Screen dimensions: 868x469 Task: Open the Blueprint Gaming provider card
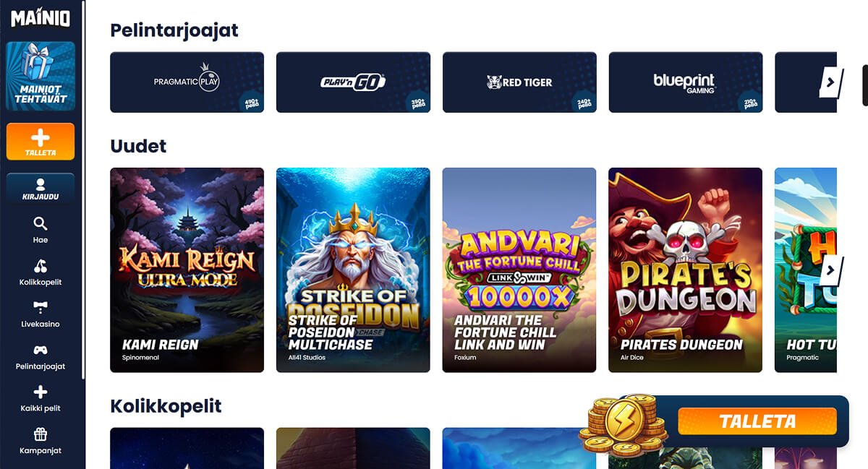pos(686,82)
